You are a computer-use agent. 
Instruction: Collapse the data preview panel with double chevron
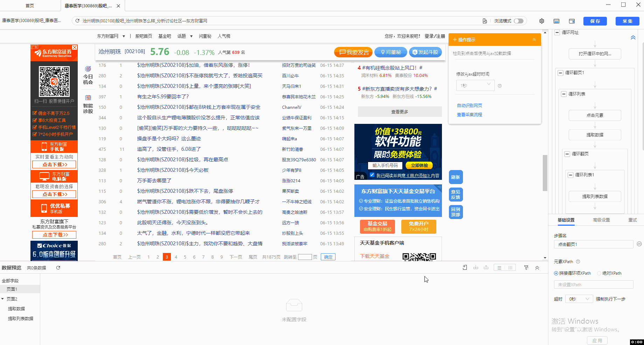click(x=537, y=268)
